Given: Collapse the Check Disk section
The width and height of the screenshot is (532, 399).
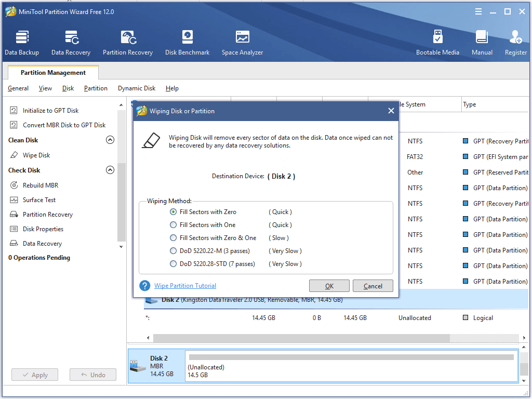Looking at the screenshot, I should [x=110, y=170].
